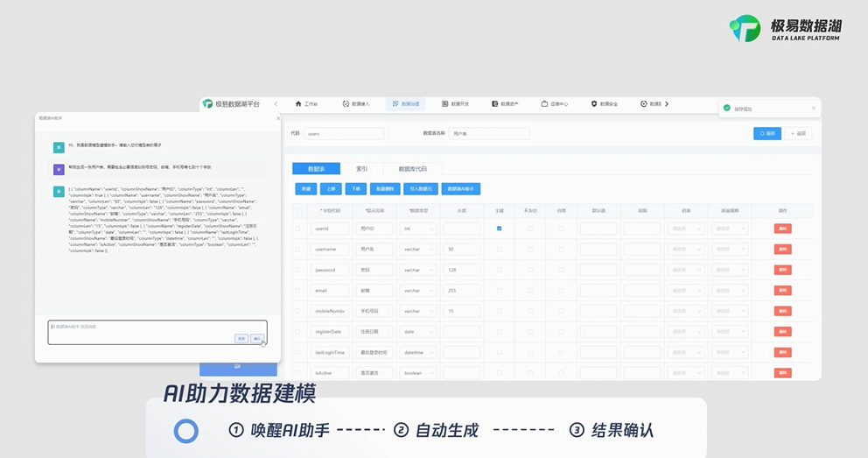Expand the datetime type dropdown for lastLoginTime
This screenshot has width=868, height=458.
[418, 352]
